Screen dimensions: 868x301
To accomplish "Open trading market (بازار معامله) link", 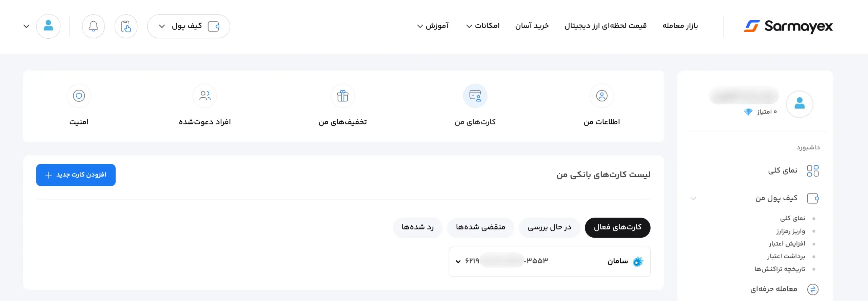I will pos(680,26).
